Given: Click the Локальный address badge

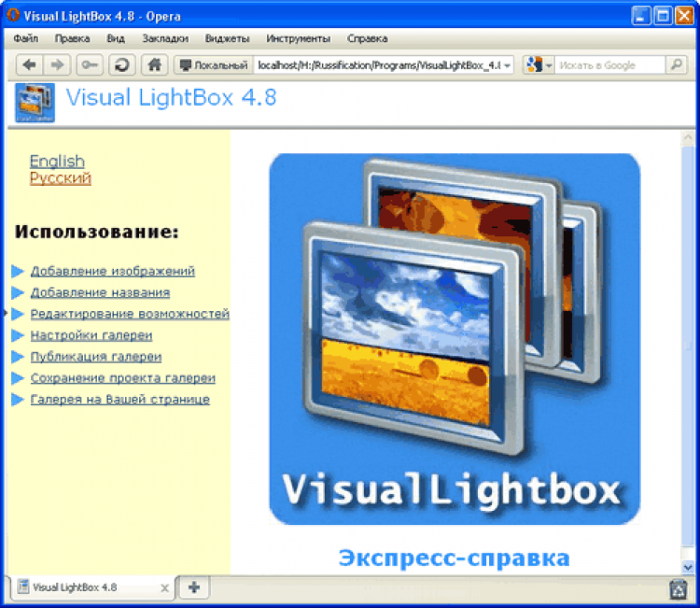Looking at the screenshot, I should pyautogui.click(x=214, y=65).
